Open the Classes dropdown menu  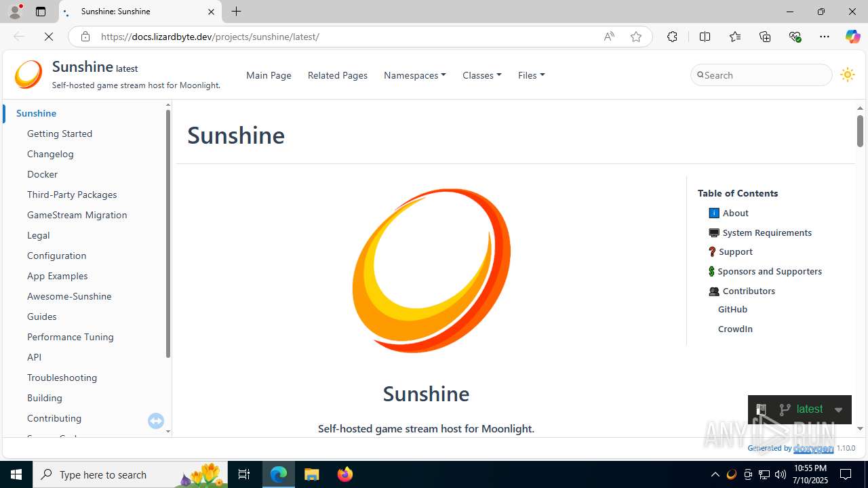(481, 75)
